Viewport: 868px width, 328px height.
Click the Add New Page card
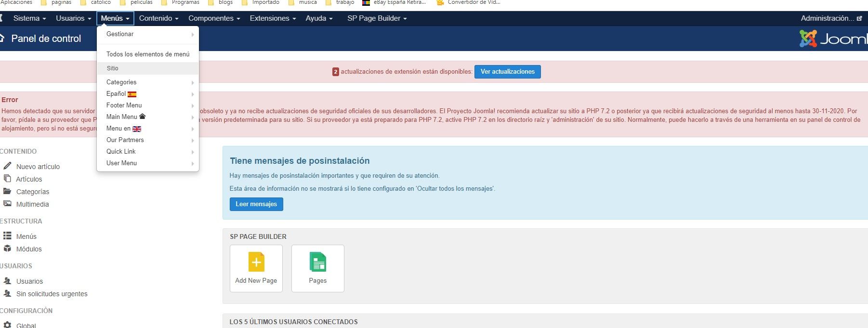256,268
